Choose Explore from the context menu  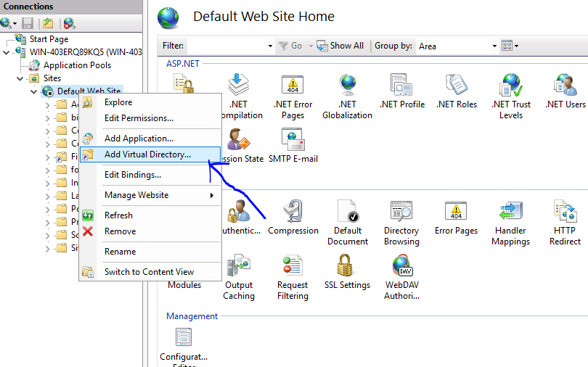150,102
